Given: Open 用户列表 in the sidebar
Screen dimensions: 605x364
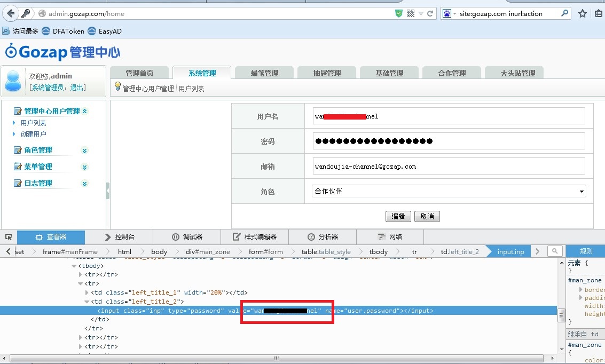Looking at the screenshot, I should [33, 123].
